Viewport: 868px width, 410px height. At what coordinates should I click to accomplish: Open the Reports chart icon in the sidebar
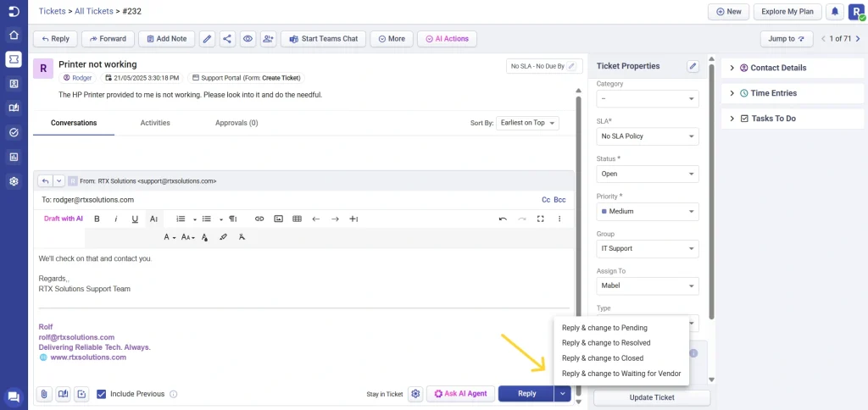[14, 157]
